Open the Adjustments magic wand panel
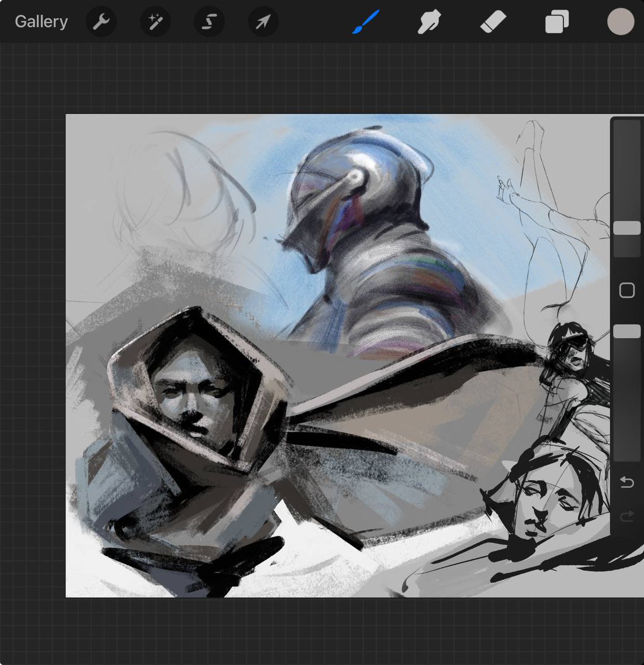This screenshot has height=665, width=644. 155,22
